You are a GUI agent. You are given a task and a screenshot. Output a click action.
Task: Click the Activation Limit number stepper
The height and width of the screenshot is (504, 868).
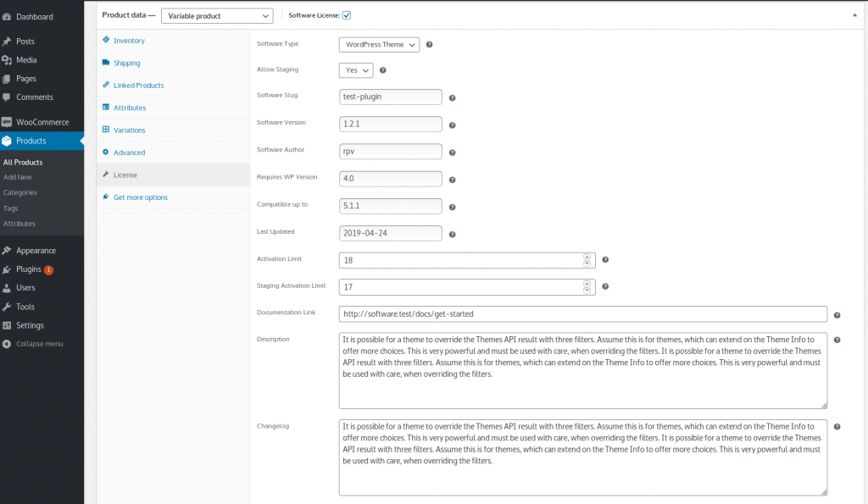pos(587,260)
